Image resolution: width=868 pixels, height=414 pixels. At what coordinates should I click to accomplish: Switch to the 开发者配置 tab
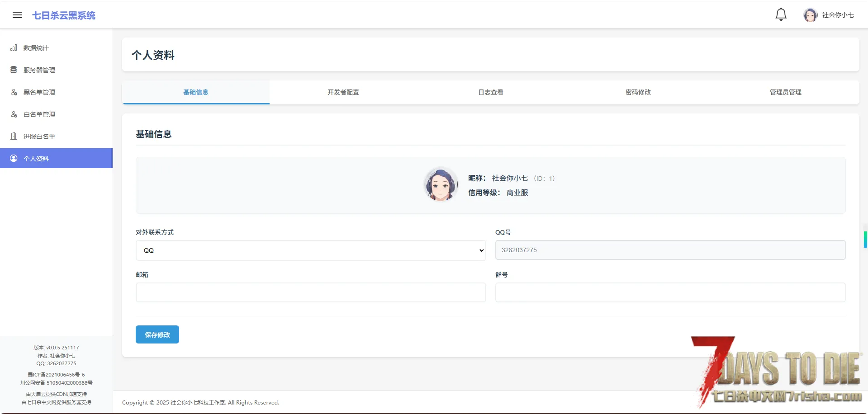pos(343,92)
